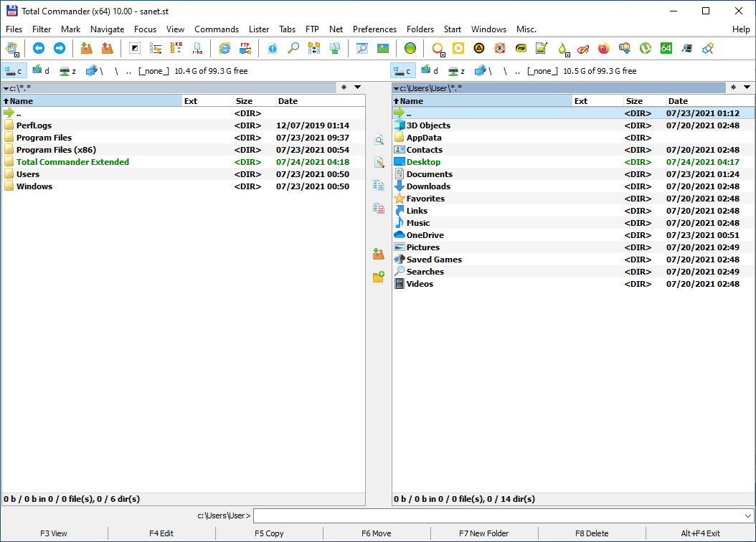
Task: Open the Commands menu
Action: point(217,29)
